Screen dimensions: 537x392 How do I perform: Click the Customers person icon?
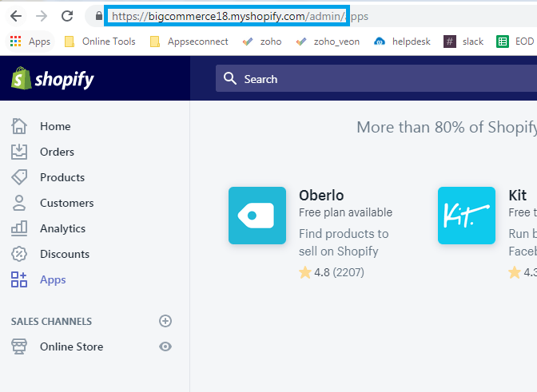tap(19, 203)
